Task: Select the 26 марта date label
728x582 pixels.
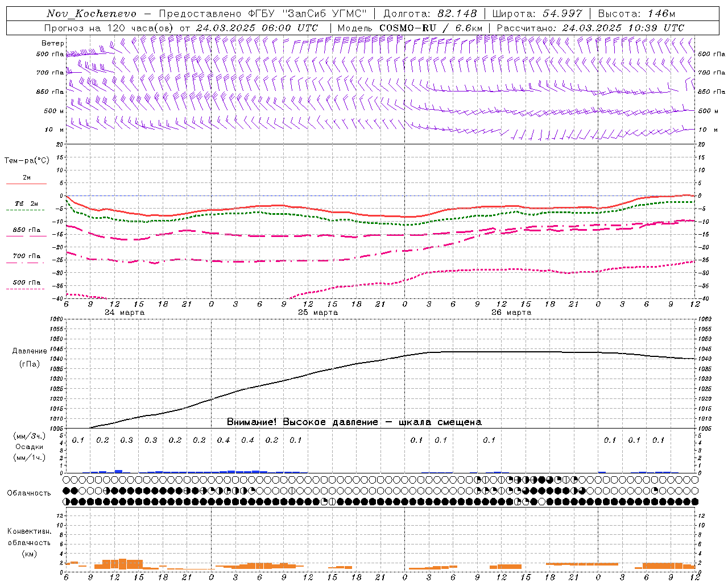Action: [x=511, y=313]
